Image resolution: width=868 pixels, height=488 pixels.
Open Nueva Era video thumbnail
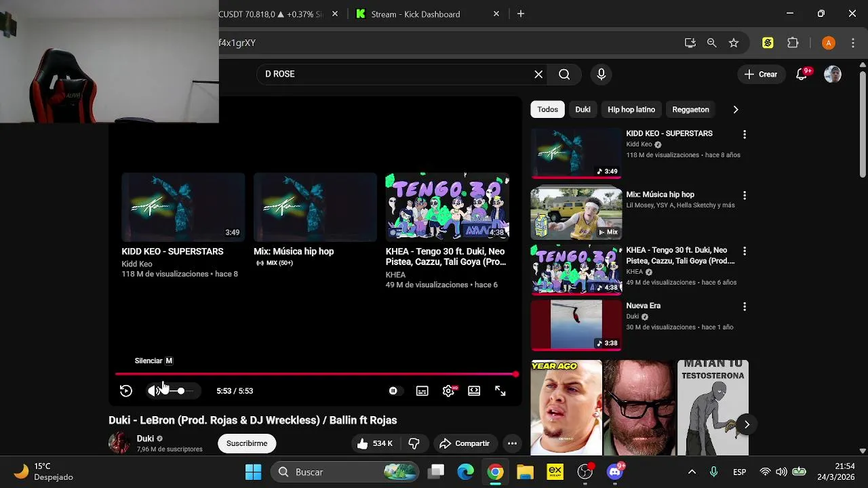(576, 325)
